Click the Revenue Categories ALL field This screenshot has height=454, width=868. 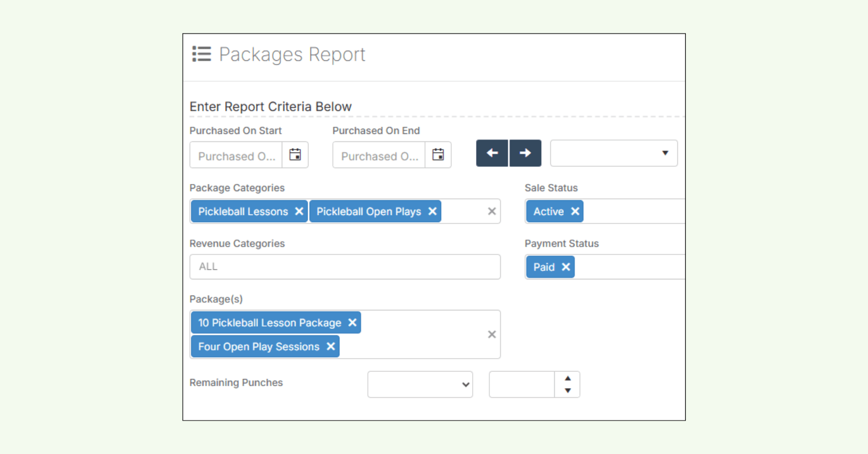click(x=345, y=266)
